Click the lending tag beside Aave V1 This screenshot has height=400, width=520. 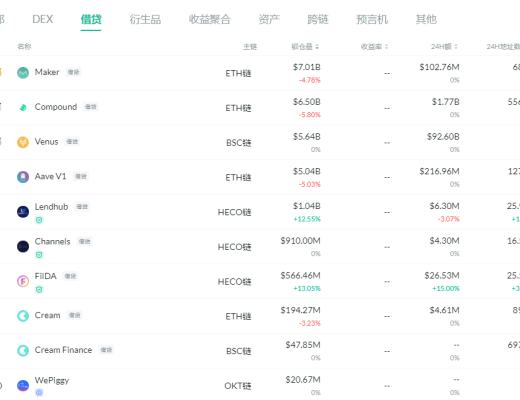81,176
